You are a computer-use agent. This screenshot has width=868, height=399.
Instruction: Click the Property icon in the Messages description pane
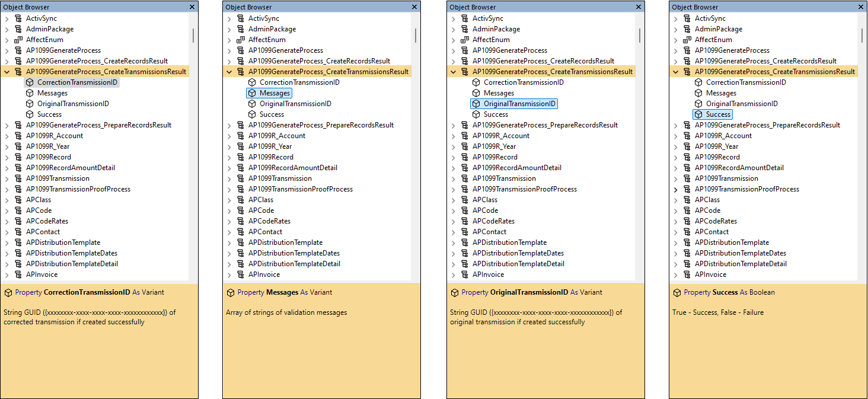231,292
